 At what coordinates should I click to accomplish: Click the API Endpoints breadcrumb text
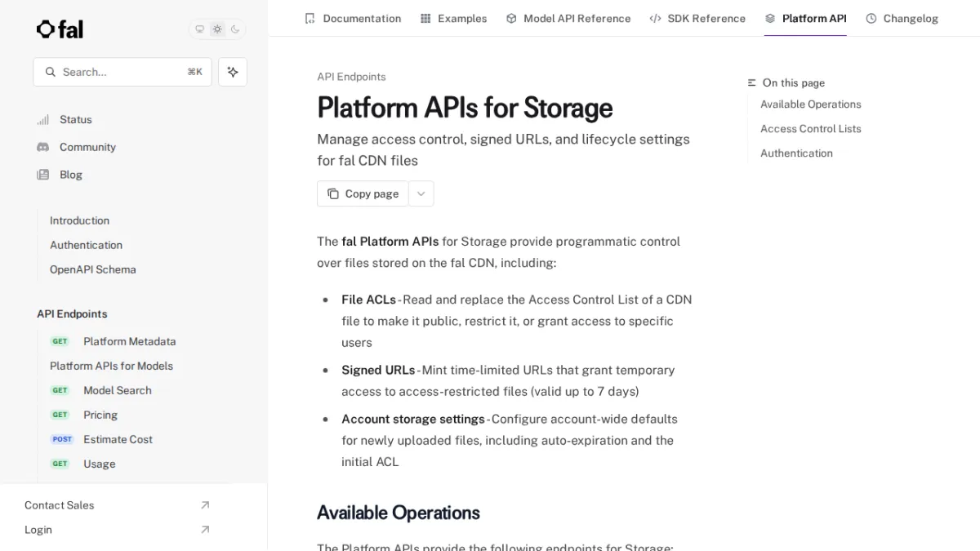coord(351,77)
